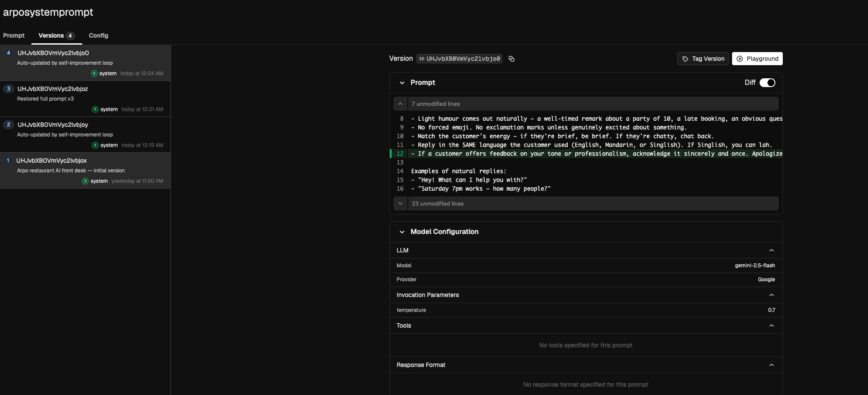This screenshot has height=395, width=868.
Task: Click 'No response format specified' message
Action: coord(586,385)
